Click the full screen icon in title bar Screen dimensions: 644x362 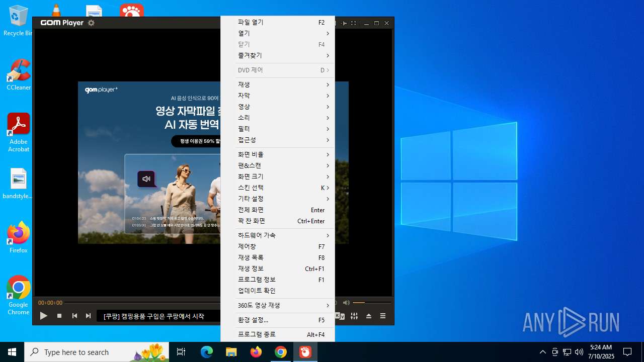coord(354,23)
